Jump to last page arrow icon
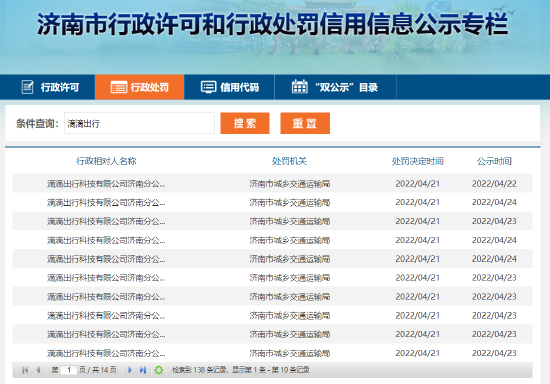 pyautogui.click(x=143, y=370)
